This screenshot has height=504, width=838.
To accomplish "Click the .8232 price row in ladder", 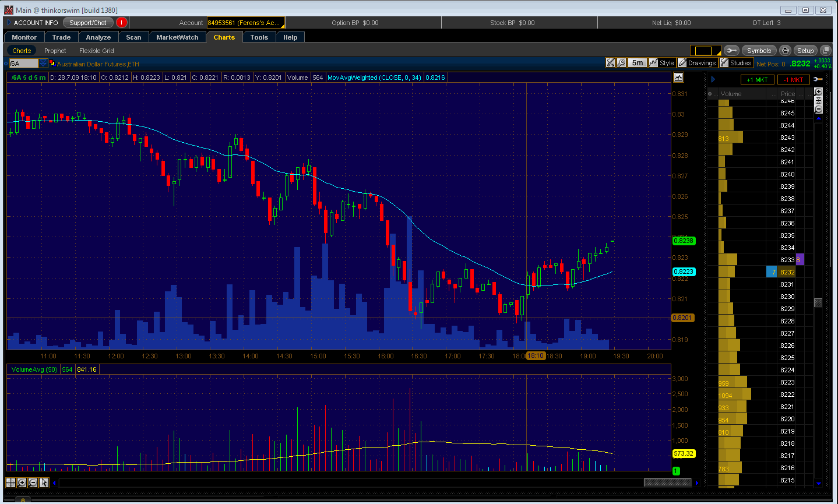I will click(x=787, y=272).
